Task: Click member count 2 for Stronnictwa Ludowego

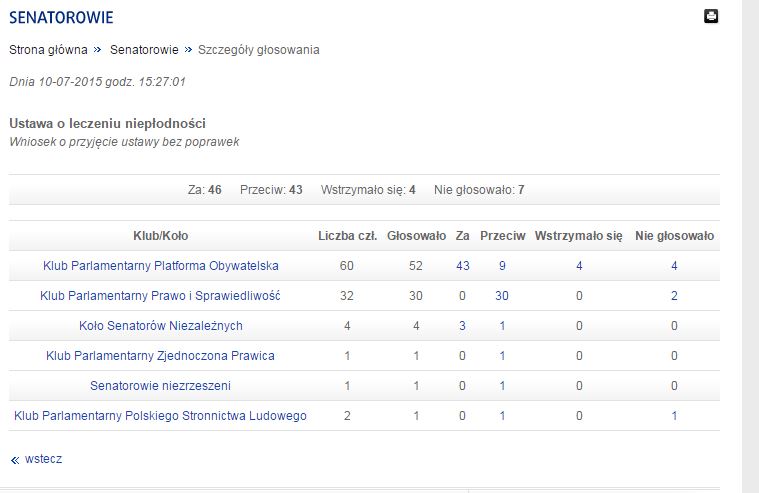Action: click(x=347, y=416)
